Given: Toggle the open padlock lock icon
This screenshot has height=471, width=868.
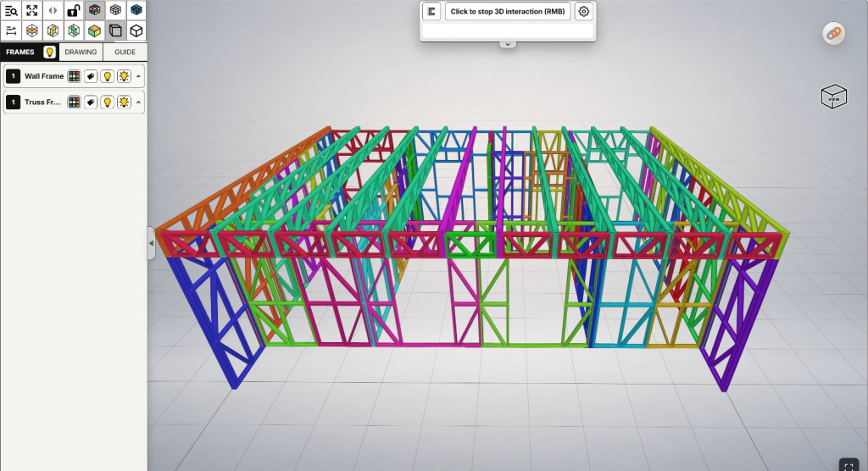Looking at the screenshot, I should pyautogui.click(x=74, y=10).
